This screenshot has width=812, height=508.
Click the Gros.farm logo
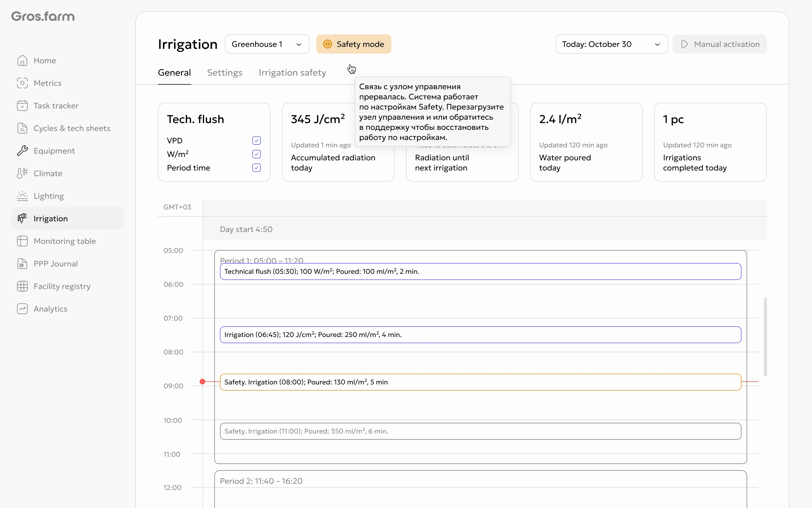43,16
